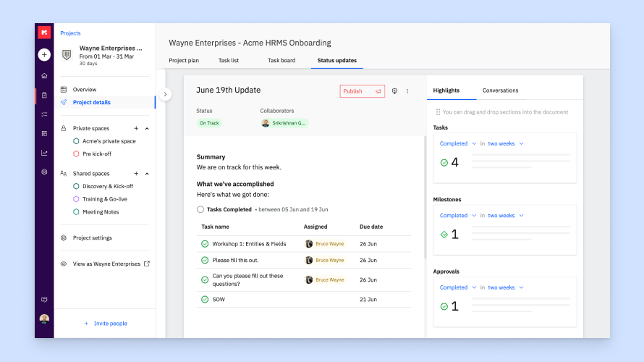
Task: Click the three-dot menu beside Publish
Action: pos(407,91)
